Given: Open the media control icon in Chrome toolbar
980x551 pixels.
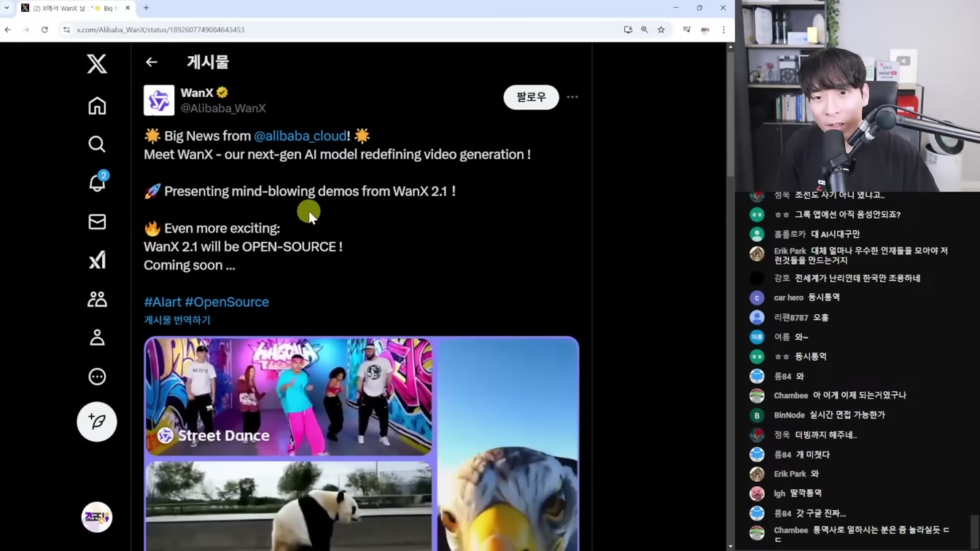Looking at the screenshot, I should click(687, 30).
